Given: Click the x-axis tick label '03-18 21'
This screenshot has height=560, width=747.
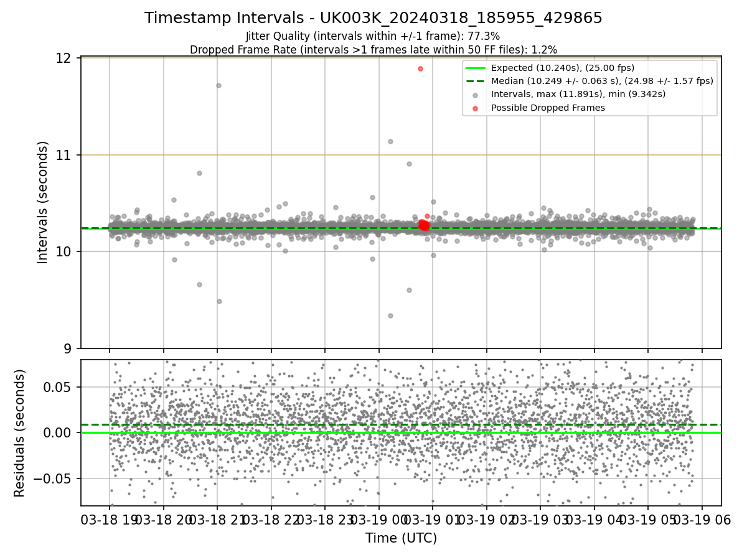Looking at the screenshot, I should (x=217, y=520).
